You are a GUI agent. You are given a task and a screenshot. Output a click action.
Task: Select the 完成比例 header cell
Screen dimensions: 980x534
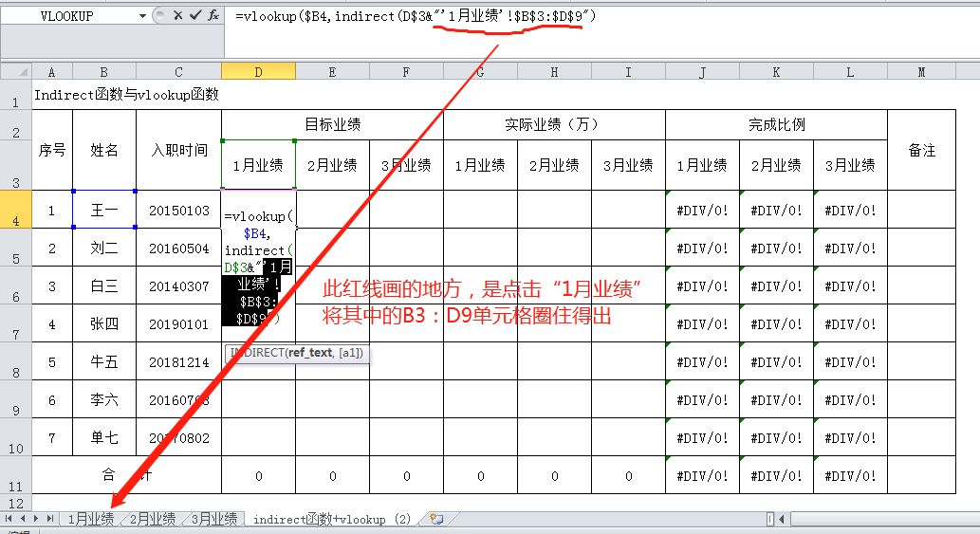[776, 124]
